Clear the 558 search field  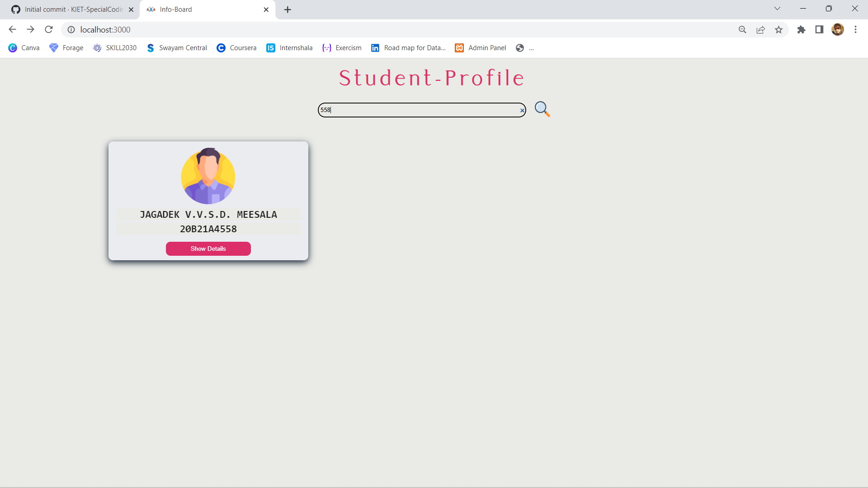pos(522,110)
